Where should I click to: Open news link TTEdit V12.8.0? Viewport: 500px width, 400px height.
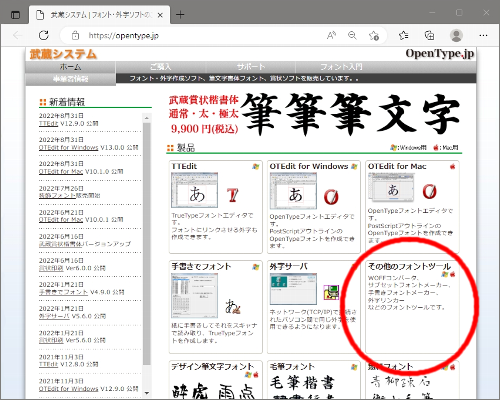48,364
